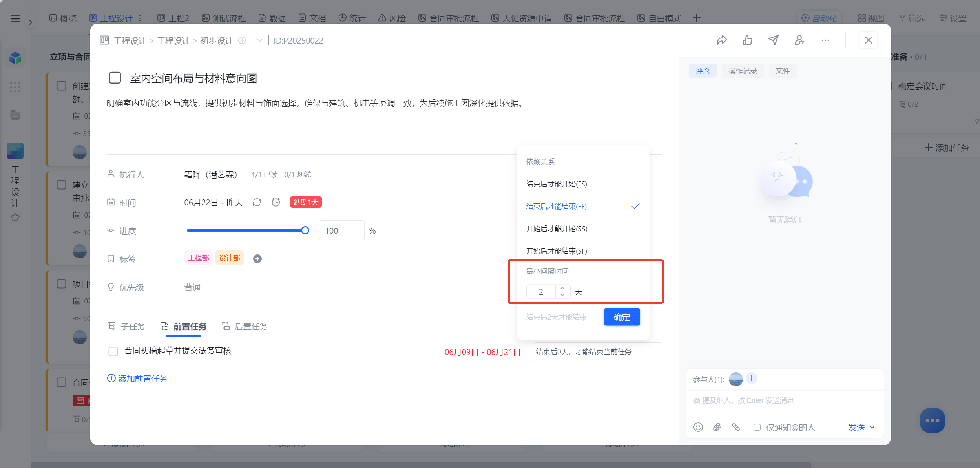Screen dimensions: 980x468
Task: Click the star favorite icon in sidebar
Action: pyautogui.click(x=15, y=217)
